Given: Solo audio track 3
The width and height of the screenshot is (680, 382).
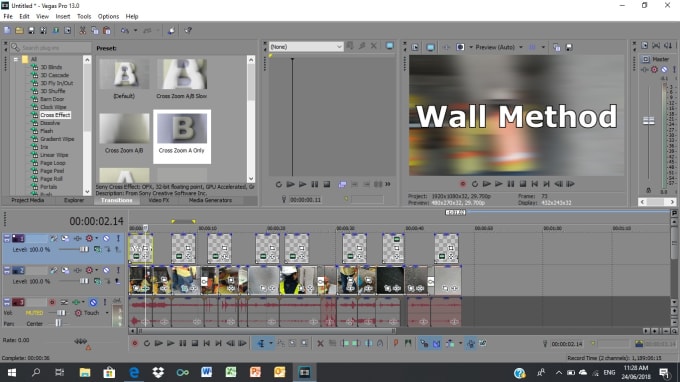Looking at the screenshot, I should [x=105, y=302].
